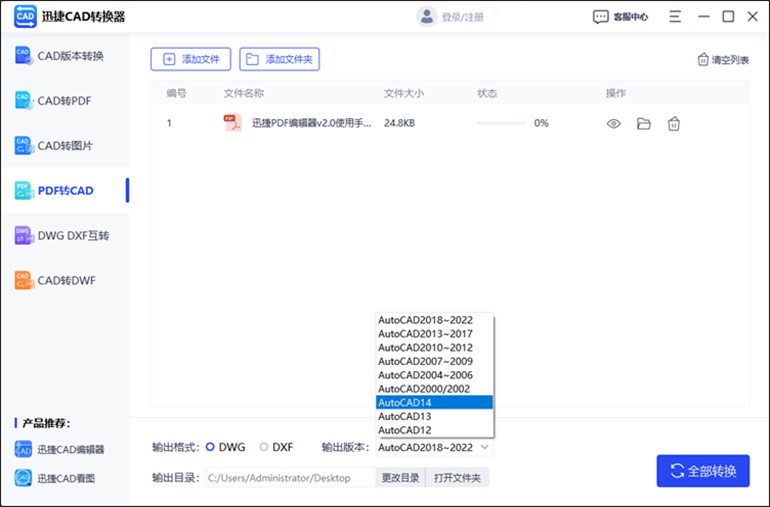770x507 pixels.
Task: Close the converter window
Action: pos(752,17)
